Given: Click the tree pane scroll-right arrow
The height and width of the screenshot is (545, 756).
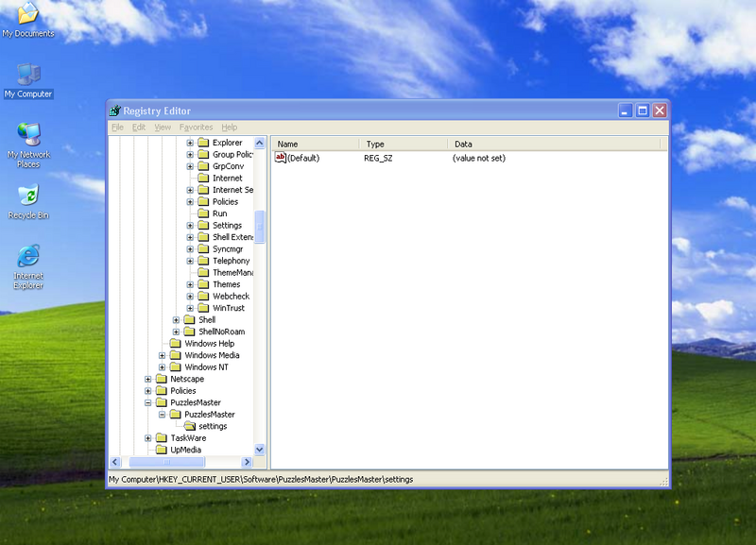Looking at the screenshot, I should tap(247, 462).
